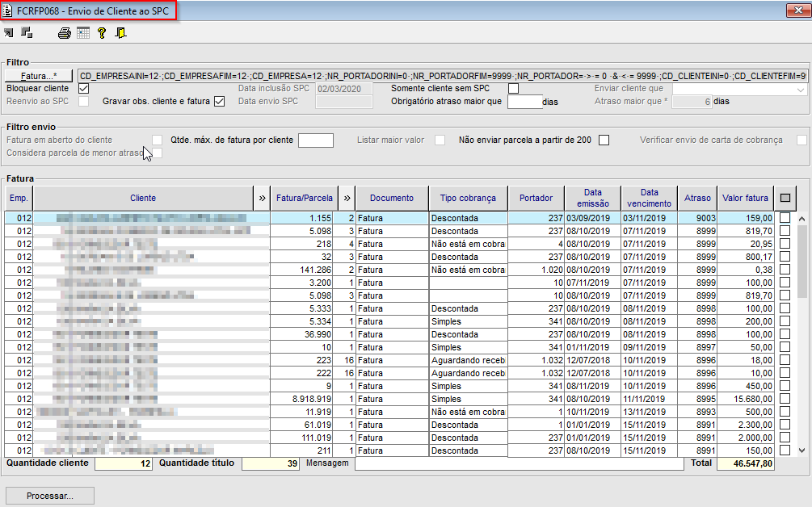Open the calendar grid toolbar icon
This screenshot has height=507, width=812.
tap(82, 33)
